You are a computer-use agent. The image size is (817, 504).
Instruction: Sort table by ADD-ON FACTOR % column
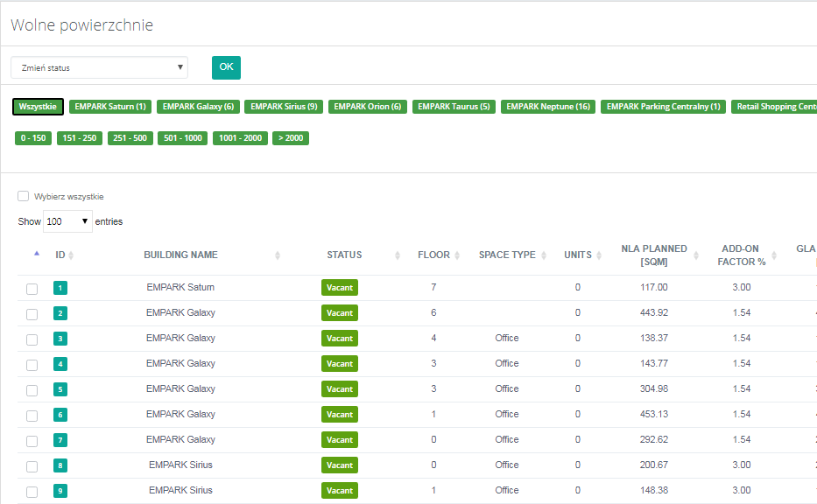[x=741, y=255]
